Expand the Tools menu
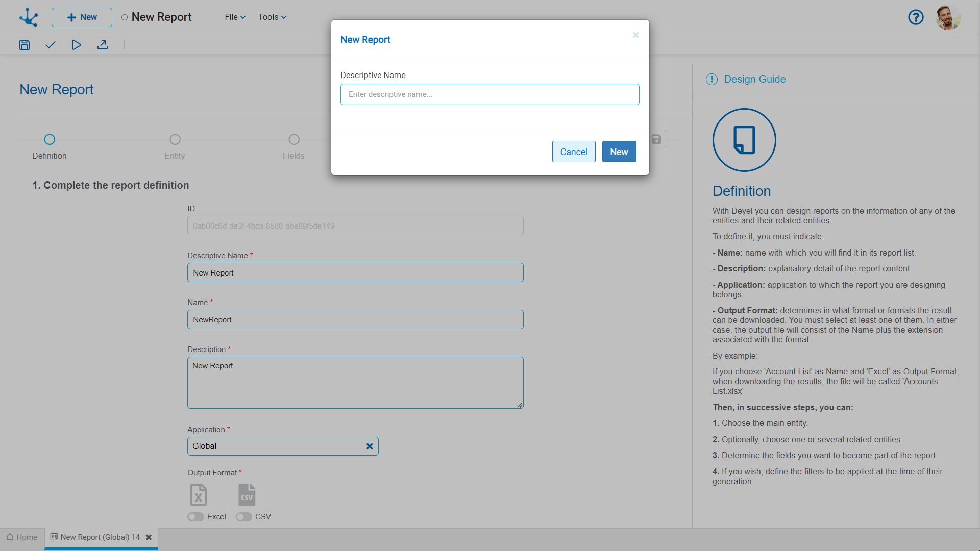This screenshot has height=551, width=980. 272,17
